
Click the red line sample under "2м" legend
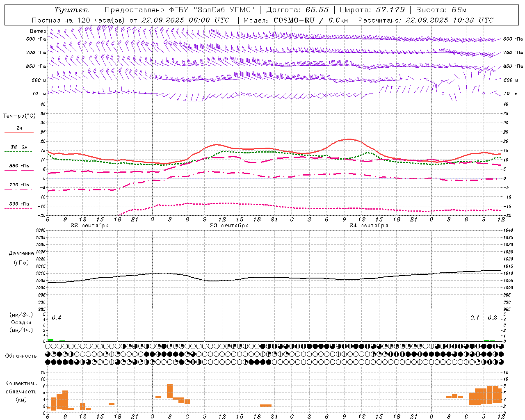pos(19,132)
